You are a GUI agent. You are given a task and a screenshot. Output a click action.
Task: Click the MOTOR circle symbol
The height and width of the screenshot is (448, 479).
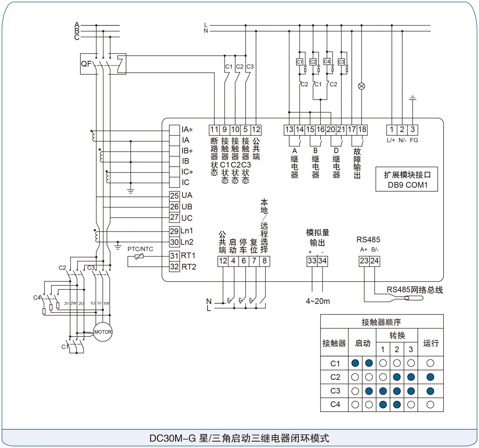(103, 332)
